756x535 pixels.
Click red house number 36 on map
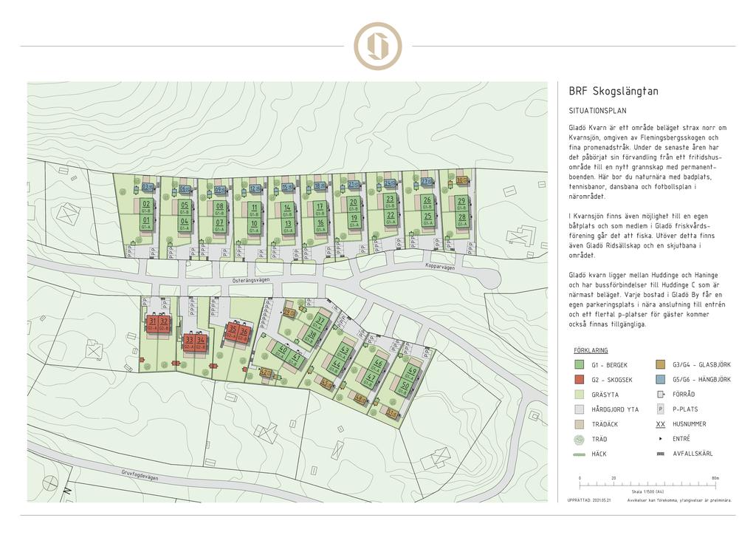[x=244, y=331]
